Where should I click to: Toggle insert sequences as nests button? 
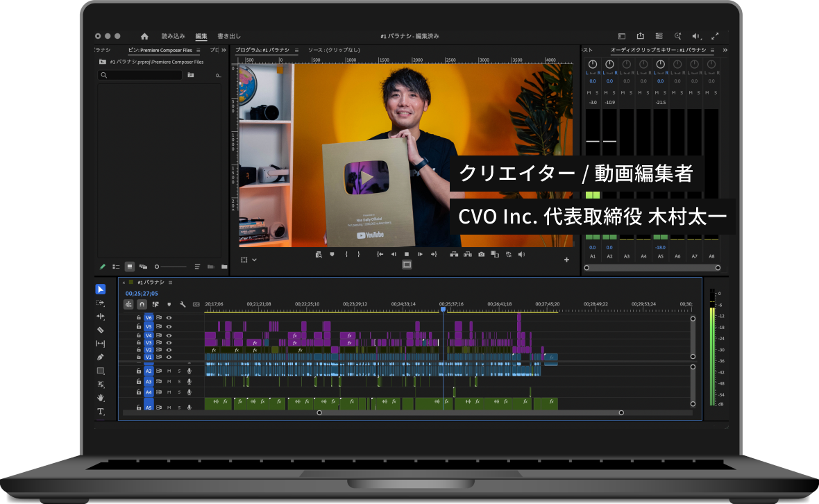coord(128,305)
